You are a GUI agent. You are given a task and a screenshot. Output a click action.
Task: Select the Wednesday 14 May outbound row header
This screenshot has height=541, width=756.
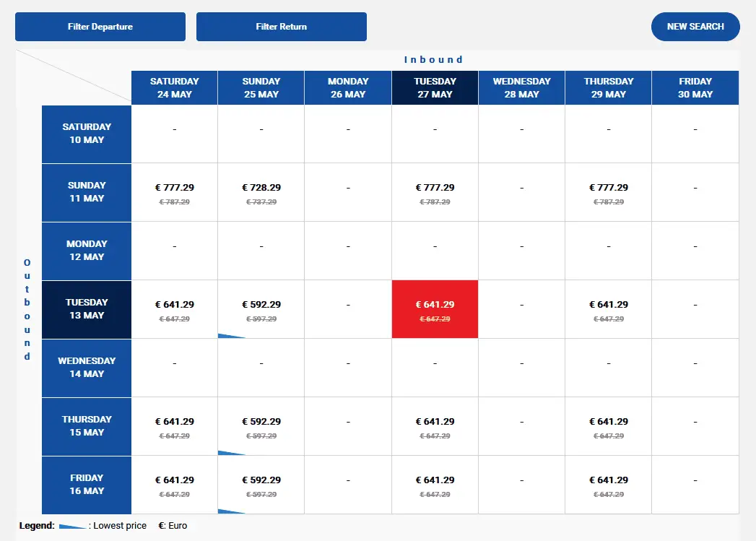(x=87, y=368)
